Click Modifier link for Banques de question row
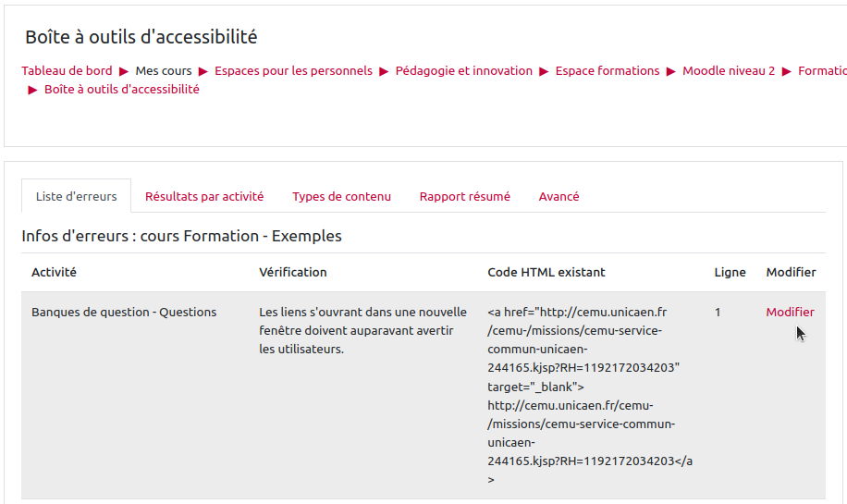The image size is (847, 504). coord(790,313)
